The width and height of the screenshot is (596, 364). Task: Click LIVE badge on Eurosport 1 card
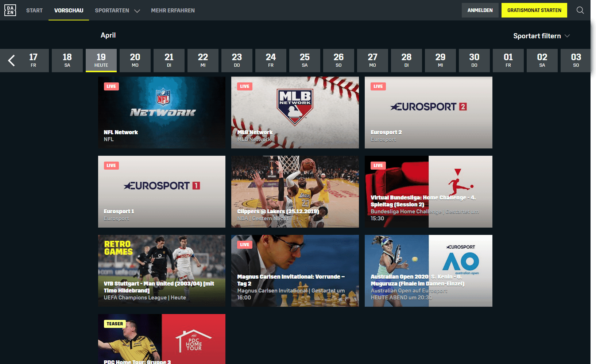pyautogui.click(x=111, y=166)
